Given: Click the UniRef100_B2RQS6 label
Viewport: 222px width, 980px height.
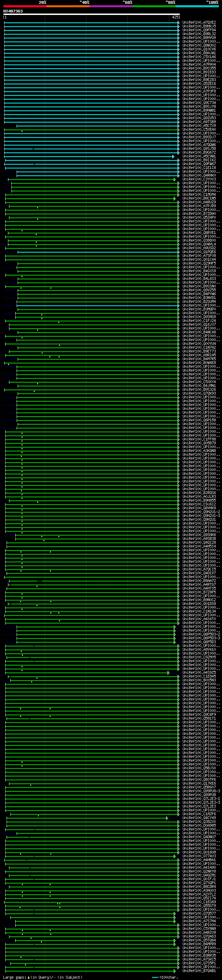Looking at the screenshot, I should (x=199, y=493).
